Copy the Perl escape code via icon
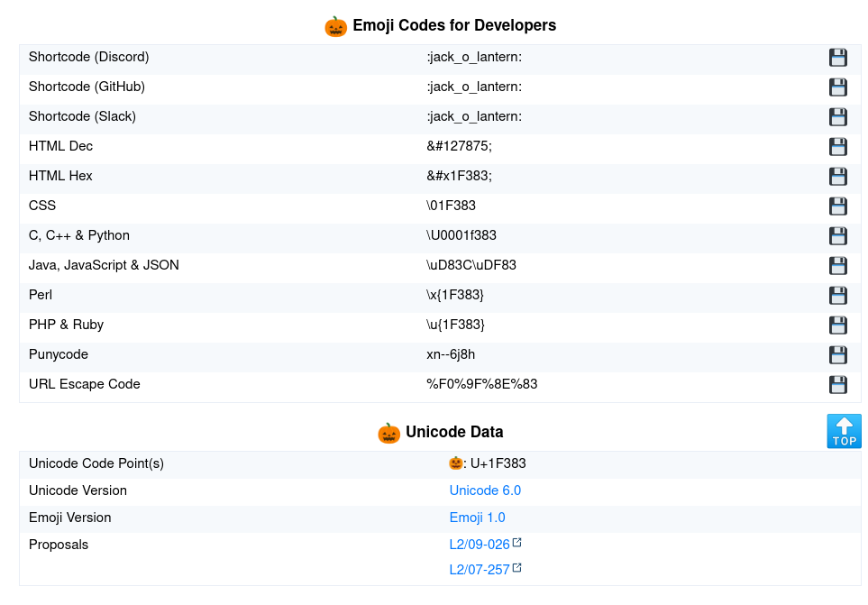 click(x=837, y=296)
